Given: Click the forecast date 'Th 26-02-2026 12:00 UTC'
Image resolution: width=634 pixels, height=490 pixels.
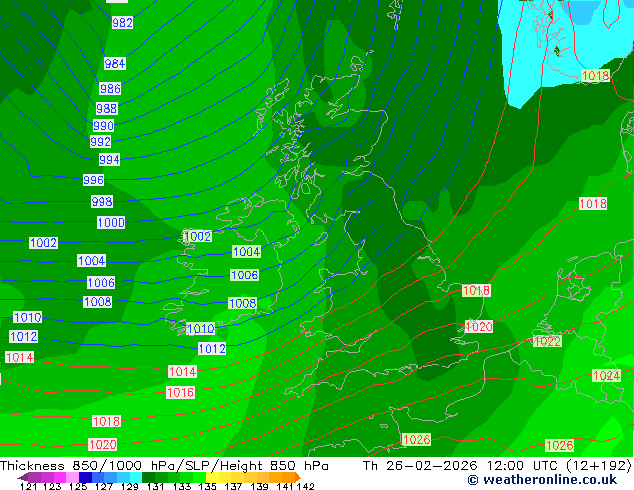Looking at the screenshot, I should click(462, 466).
